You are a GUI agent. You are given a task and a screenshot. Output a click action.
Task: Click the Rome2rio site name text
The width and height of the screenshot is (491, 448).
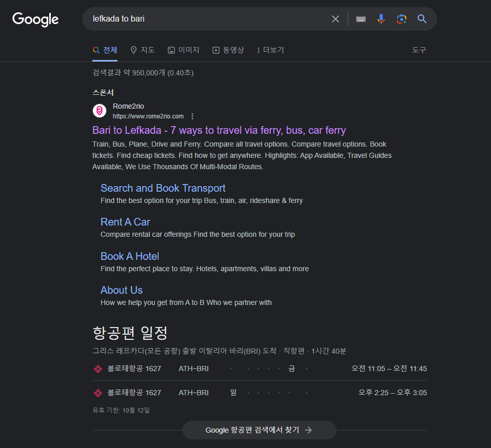pos(128,107)
